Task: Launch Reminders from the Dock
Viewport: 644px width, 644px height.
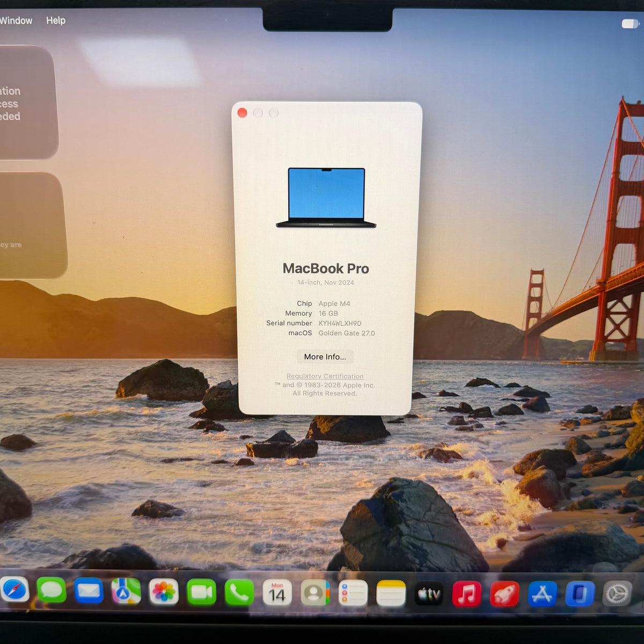Action: tap(353, 594)
